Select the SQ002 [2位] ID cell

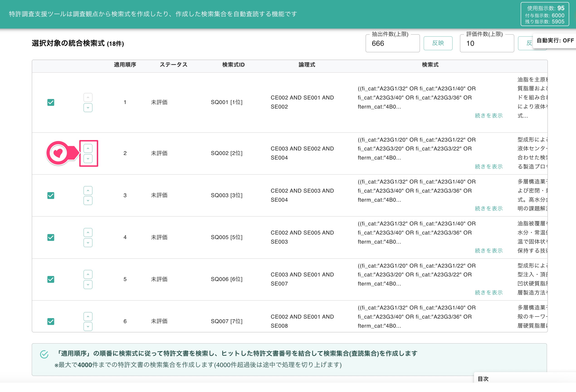pyautogui.click(x=227, y=153)
